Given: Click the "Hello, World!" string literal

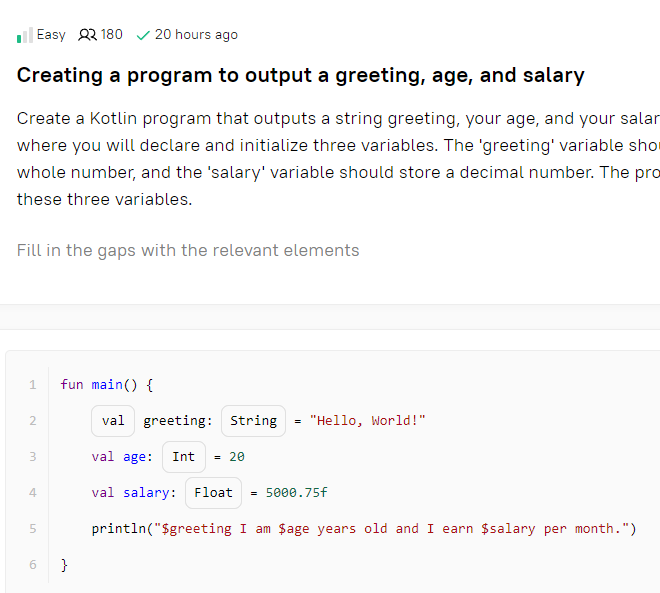Looking at the screenshot, I should [367, 421].
